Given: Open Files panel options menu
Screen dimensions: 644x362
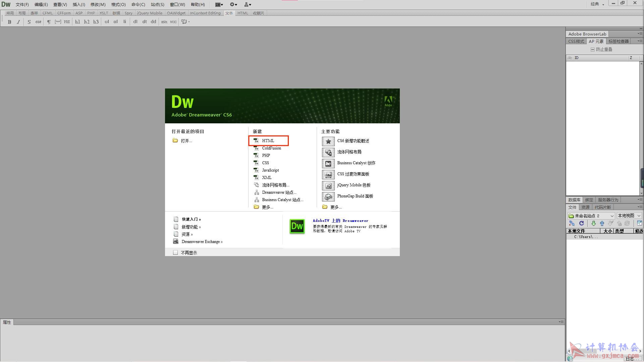Looking at the screenshot, I should coord(640,207).
